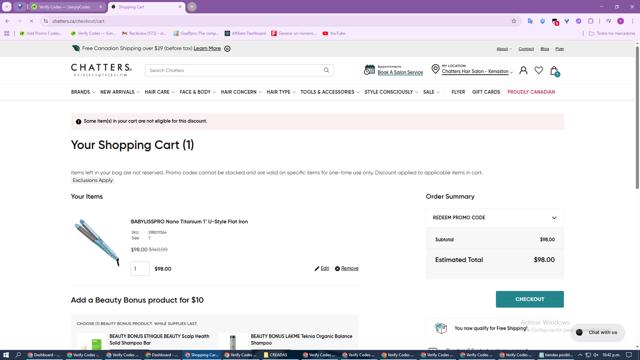Click the browser back arrow
Image resolution: width=640 pixels, height=360 pixels.
pyautogui.click(x=8, y=21)
